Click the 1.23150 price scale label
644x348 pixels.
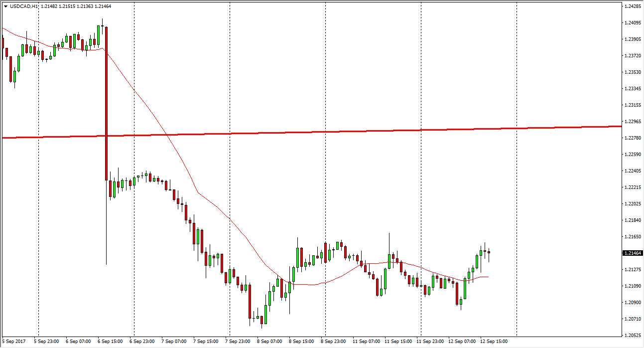click(x=633, y=105)
